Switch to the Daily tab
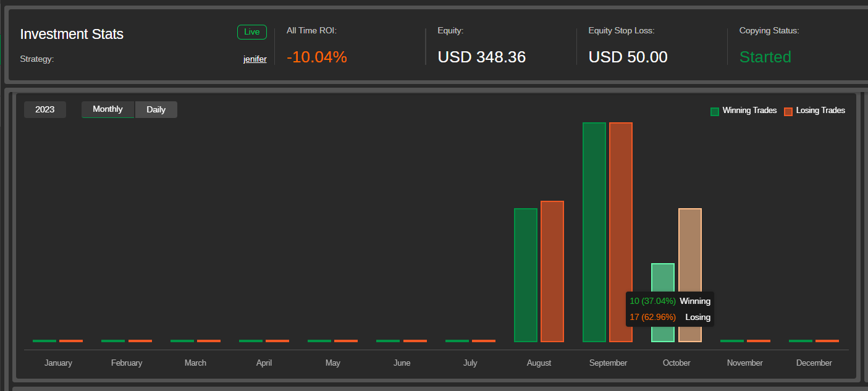The width and height of the screenshot is (868, 391). (156, 109)
